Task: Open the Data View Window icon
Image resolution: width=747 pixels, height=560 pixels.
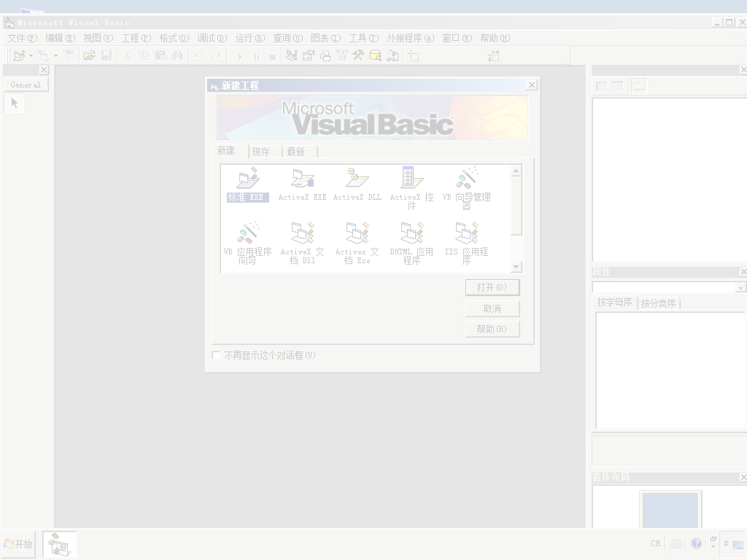Action: (376, 55)
